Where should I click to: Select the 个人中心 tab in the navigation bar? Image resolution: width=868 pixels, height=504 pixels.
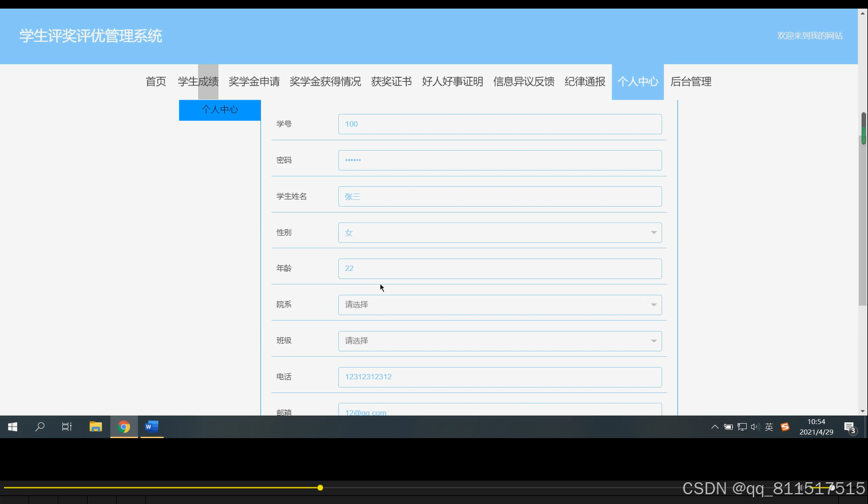[x=638, y=81]
